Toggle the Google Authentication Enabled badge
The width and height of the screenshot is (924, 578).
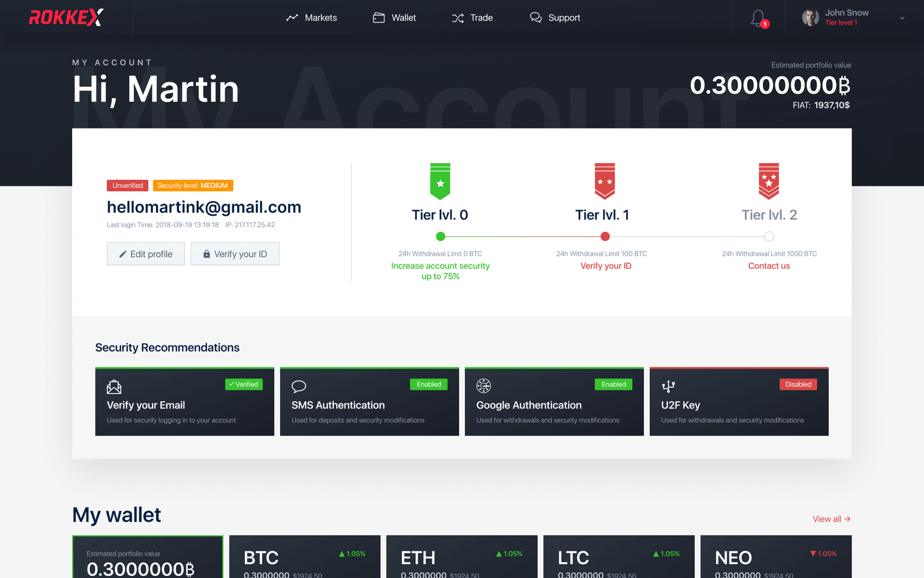(x=613, y=384)
